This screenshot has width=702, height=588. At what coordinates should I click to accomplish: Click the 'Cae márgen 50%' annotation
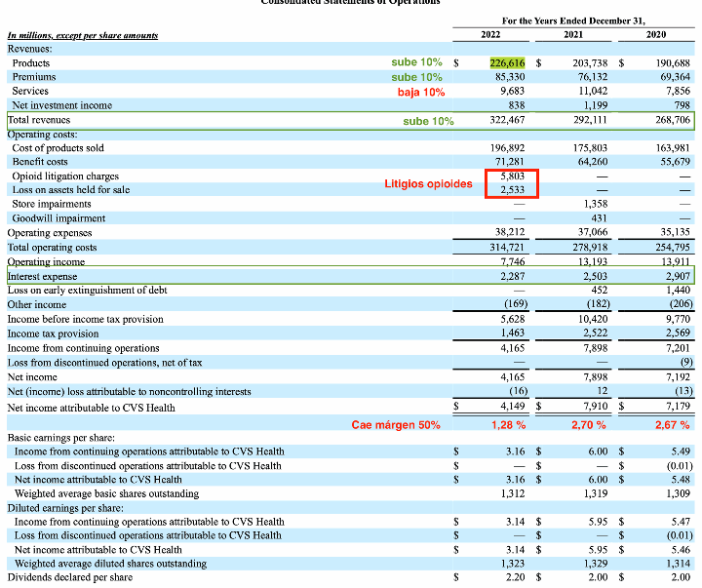[x=396, y=425]
